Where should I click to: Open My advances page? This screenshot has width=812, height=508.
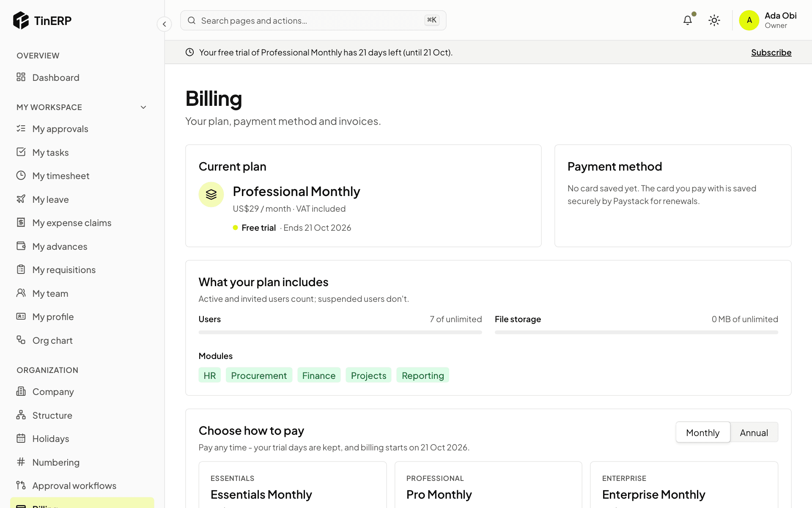pyautogui.click(x=82, y=246)
